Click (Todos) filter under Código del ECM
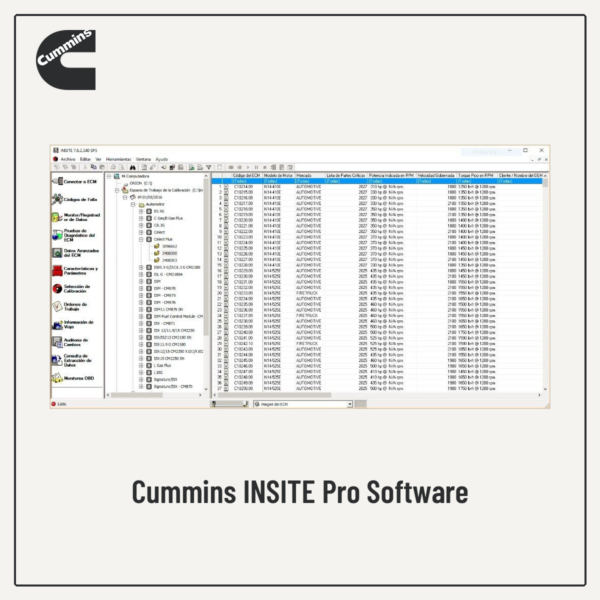Image resolution: width=600 pixels, height=600 pixels. click(x=246, y=181)
